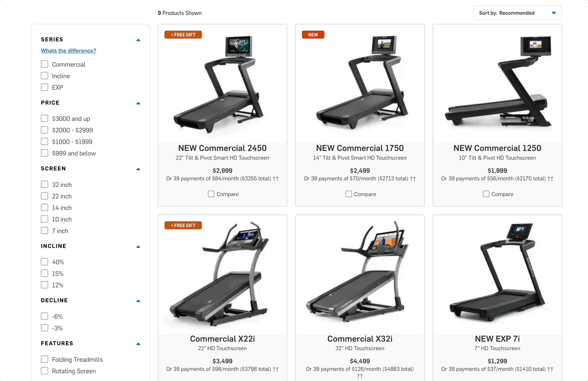
Task: View the Commercial X32i treadmill image
Action: pos(360,274)
